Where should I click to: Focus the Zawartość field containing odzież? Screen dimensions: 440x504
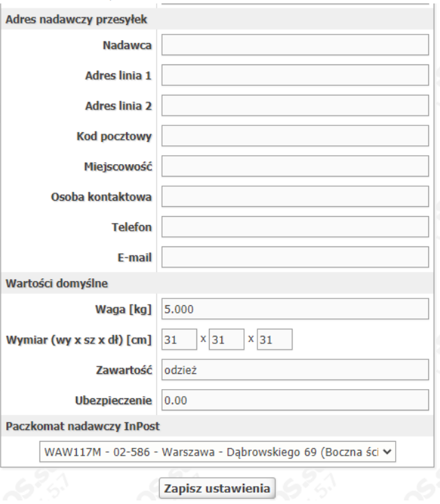point(295,370)
